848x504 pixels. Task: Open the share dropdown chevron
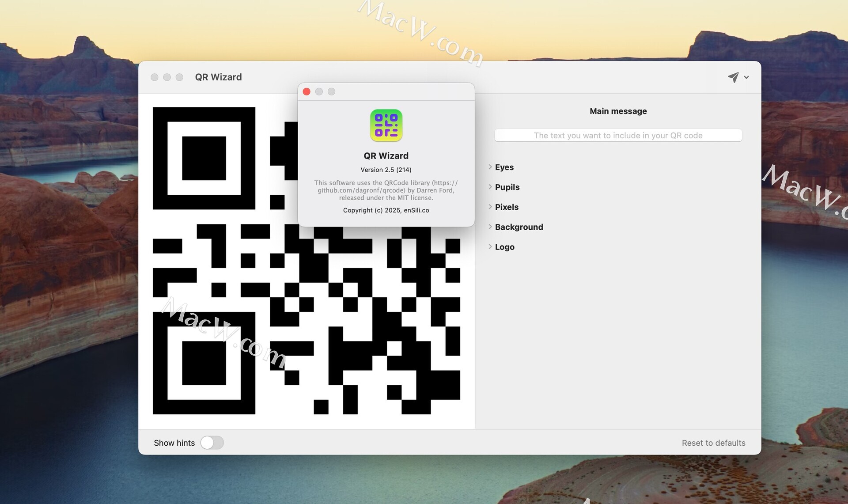point(746,77)
